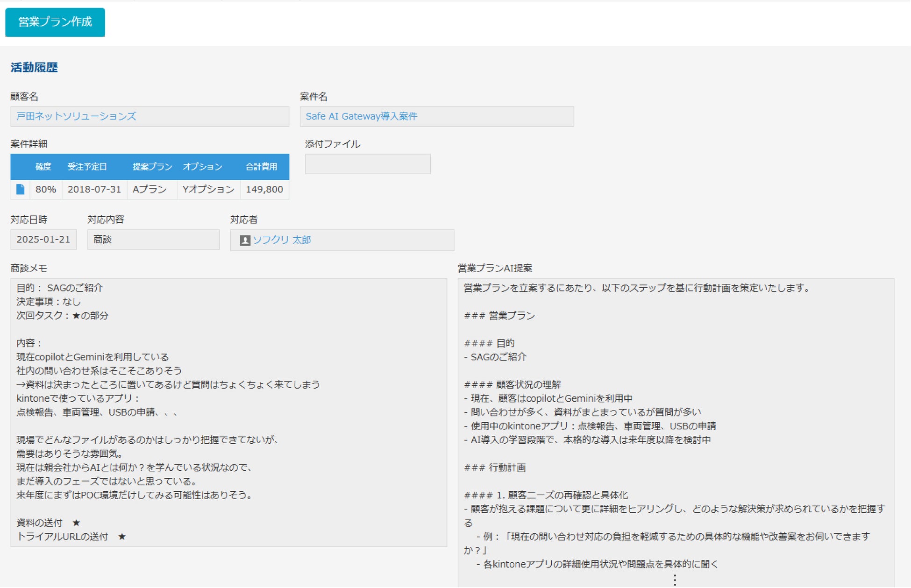Click the 提案プラン column header
Image resolution: width=911 pixels, height=588 pixels.
click(152, 167)
